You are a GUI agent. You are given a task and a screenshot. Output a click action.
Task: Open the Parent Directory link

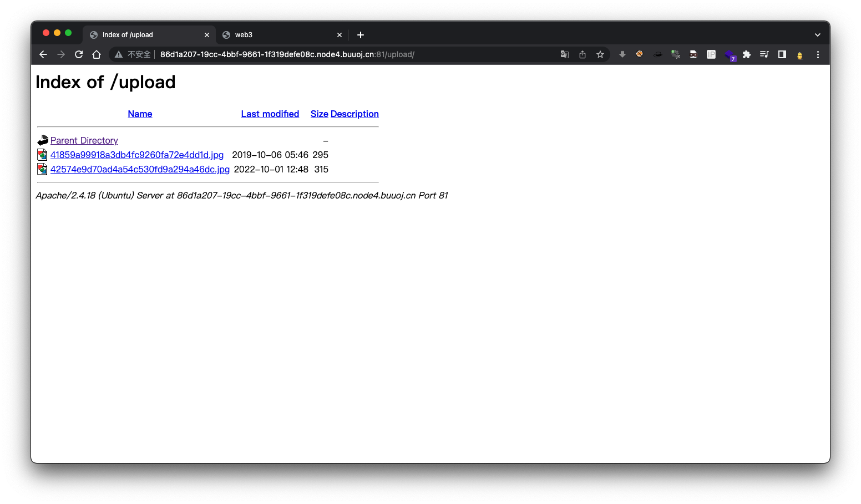tap(84, 140)
